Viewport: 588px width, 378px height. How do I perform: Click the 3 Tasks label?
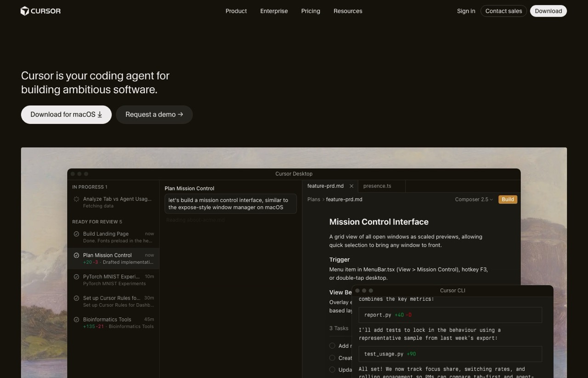[x=339, y=328]
